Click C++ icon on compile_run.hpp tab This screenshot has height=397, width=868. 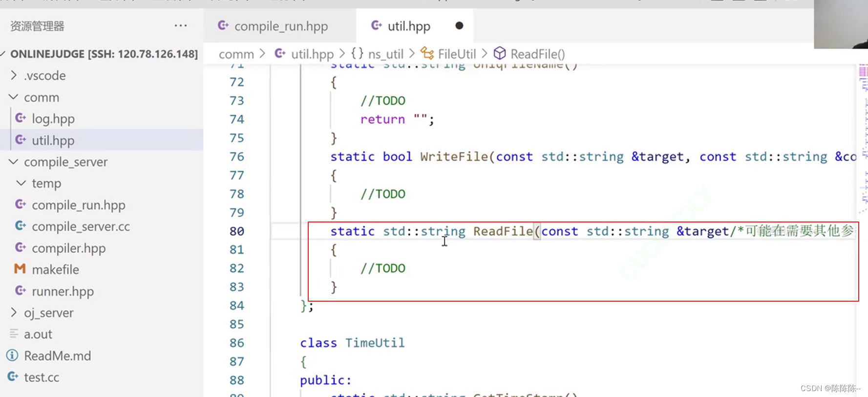pyautogui.click(x=223, y=25)
